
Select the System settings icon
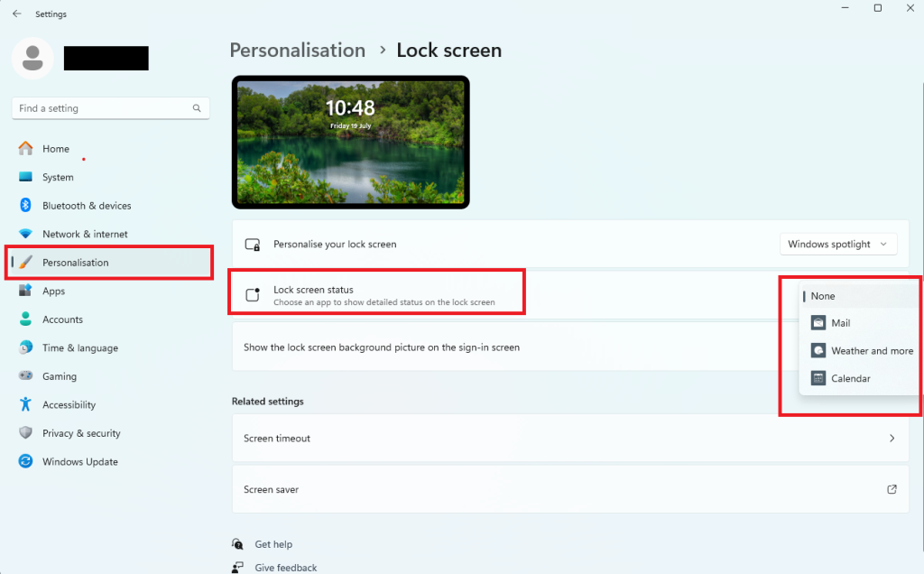[x=25, y=177]
